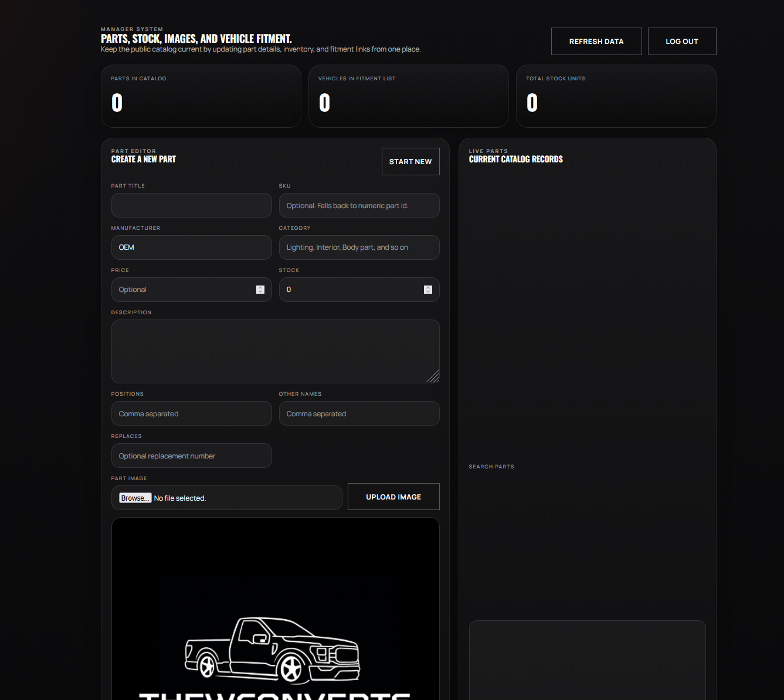Click the 'No file selected.' text
Image resolution: width=784 pixels, height=700 pixels.
(x=180, y=498)
